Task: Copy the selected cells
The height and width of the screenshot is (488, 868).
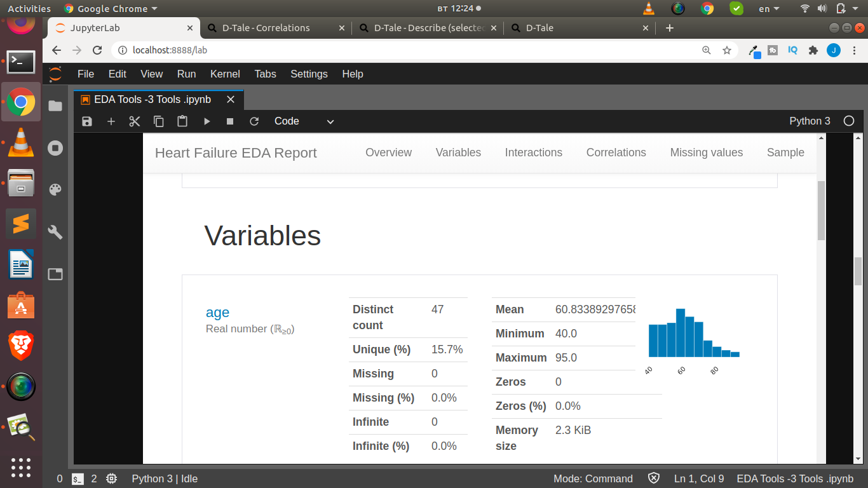Action: tap(159, 121)
